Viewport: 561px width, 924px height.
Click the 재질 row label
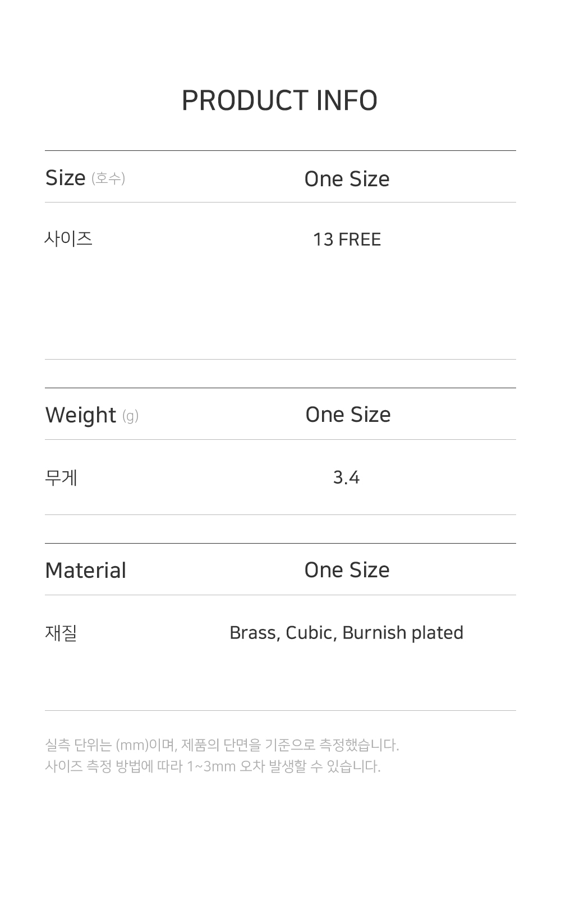point(61,633)
